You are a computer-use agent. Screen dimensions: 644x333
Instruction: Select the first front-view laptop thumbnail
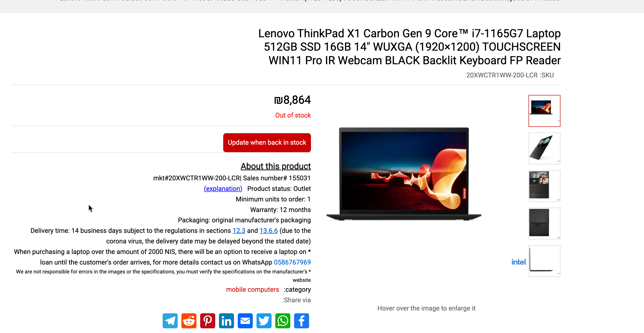coord(544,111)
